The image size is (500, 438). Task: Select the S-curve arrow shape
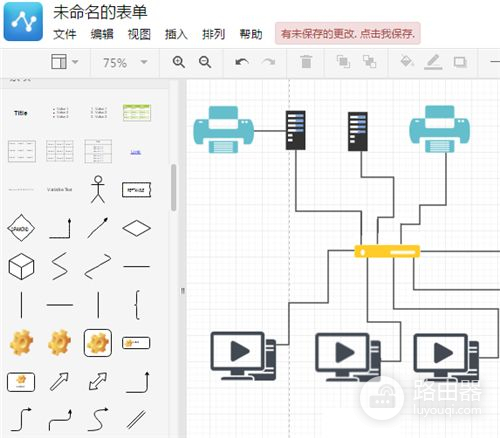[x=98, y=419]
